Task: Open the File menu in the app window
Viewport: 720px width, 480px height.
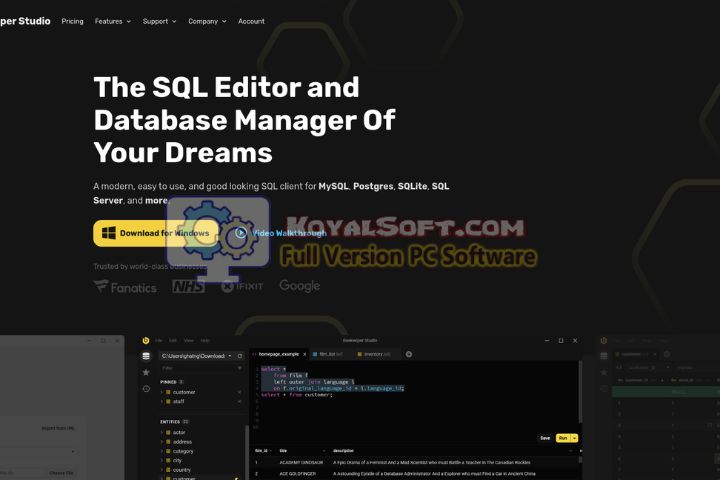Action: [x=158, y=340]
